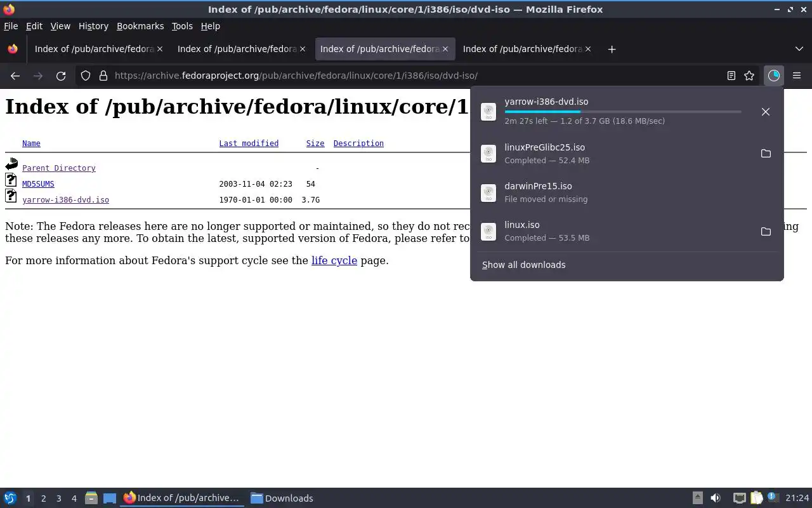Image resolution: width=812 pixels, height=508 pixels.
Task: Open the system application launcher menu
Action: coord(10,498)
